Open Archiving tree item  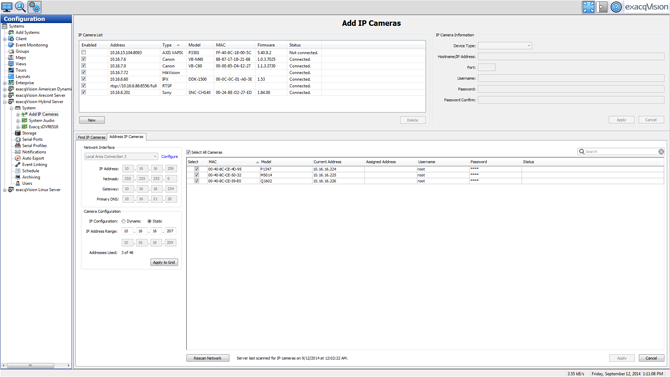(x=31, y=177)
